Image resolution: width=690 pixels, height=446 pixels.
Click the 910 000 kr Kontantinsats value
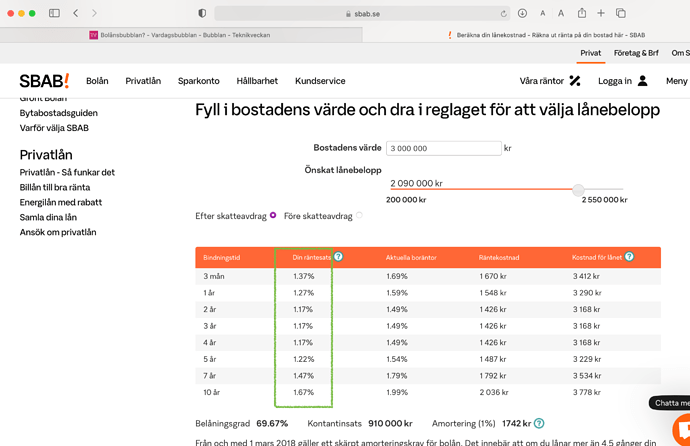[390, 424]
